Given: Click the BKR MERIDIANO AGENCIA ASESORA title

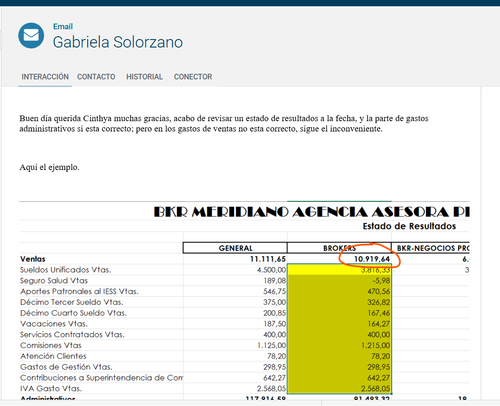Looking at the screenshot, I should coord(311,212).
